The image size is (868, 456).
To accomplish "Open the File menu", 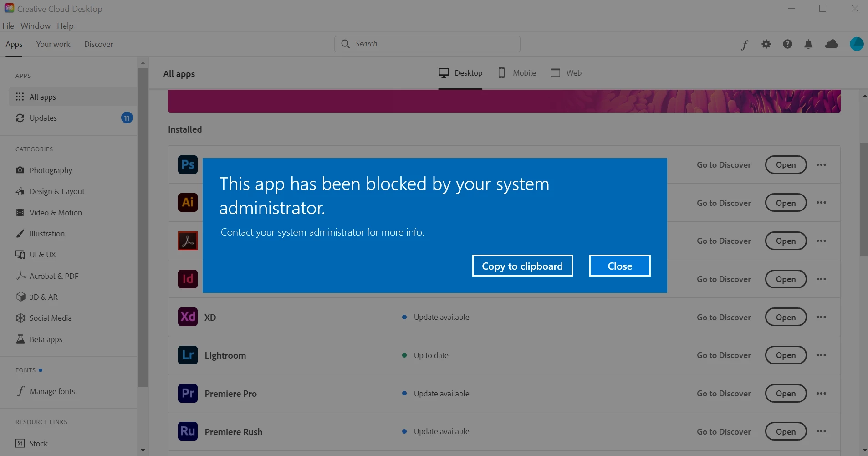I will (x=8, y=26).
